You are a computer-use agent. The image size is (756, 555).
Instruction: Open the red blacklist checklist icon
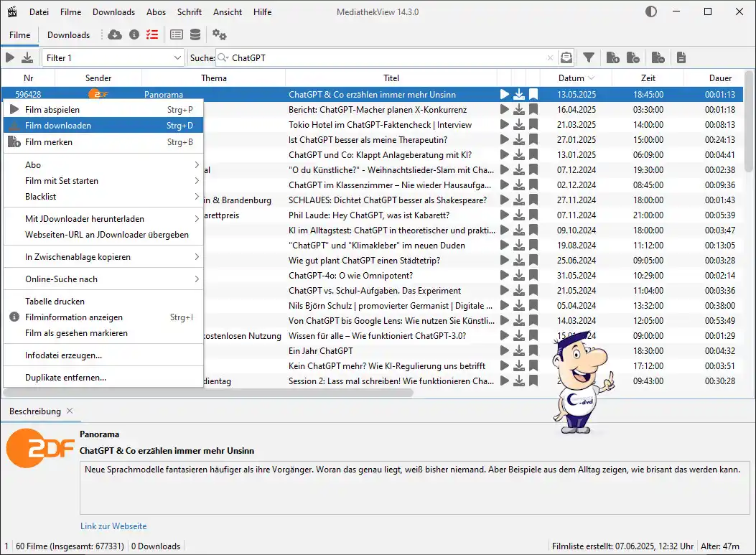[152, 34]
